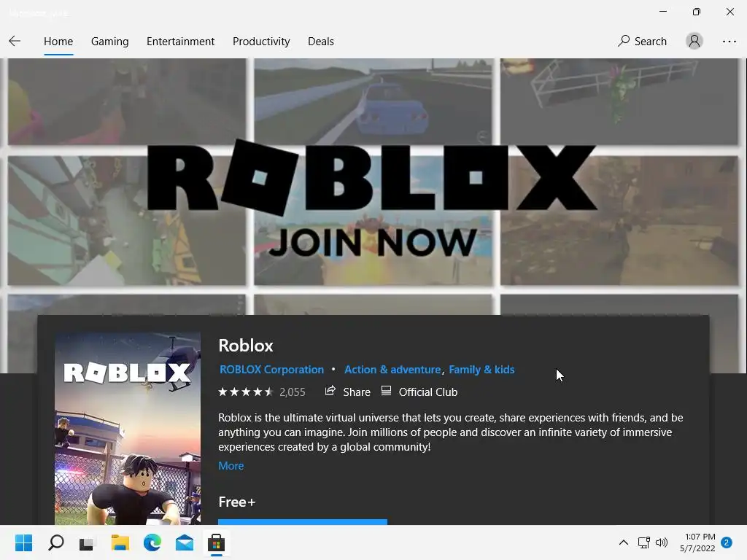
Task: Open the Family & kids category
Action: [481, 370]
